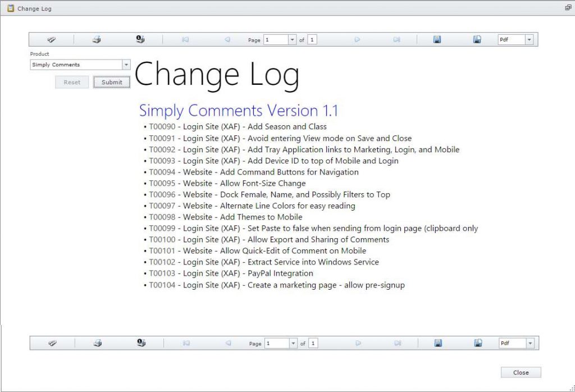Click the Change Log window title icon
The height and width of the screenshot is (392, 575).
(x=11, y=8)
